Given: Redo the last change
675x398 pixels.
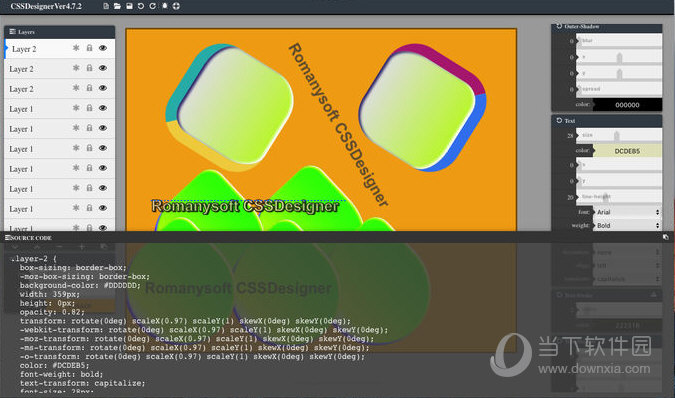Looking at the screenshot, I should point(152,6).
